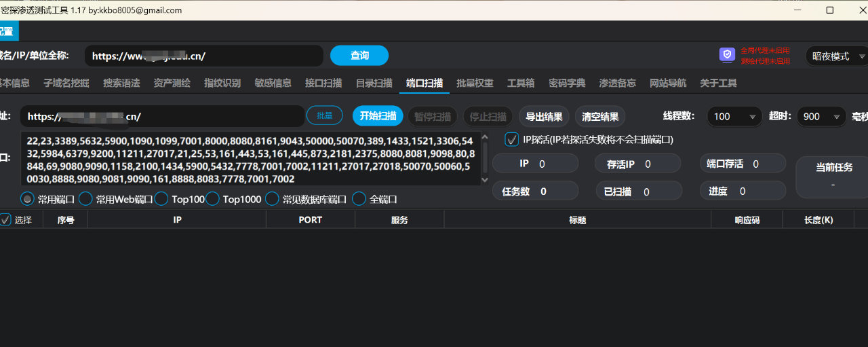Image resolution: width=868 pixels, height=347 pixels.
Task: Click the 进度 progress counter field
Action: coord(743,191)
